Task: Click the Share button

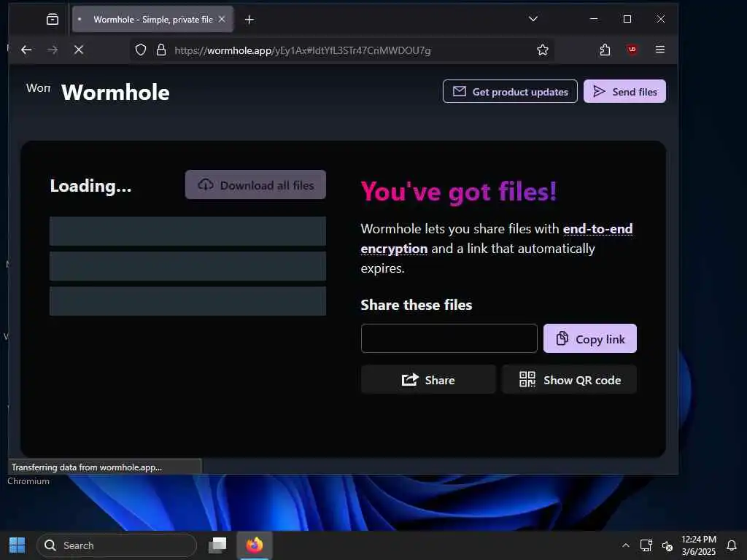Action: point(428,379)
